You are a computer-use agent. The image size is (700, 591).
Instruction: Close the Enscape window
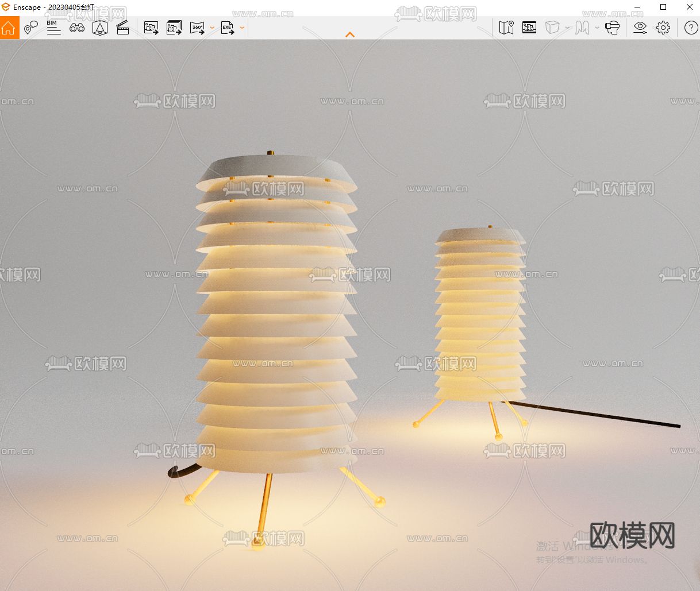690,7
